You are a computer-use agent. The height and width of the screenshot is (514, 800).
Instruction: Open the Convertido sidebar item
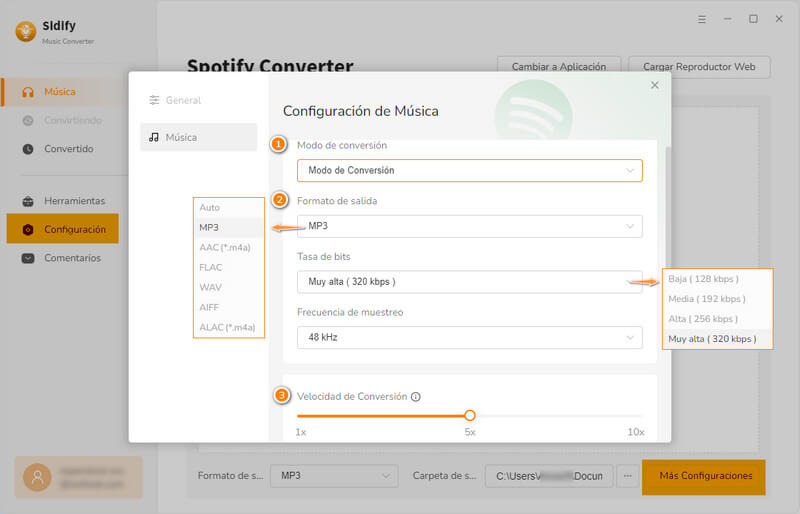[64, 149]
